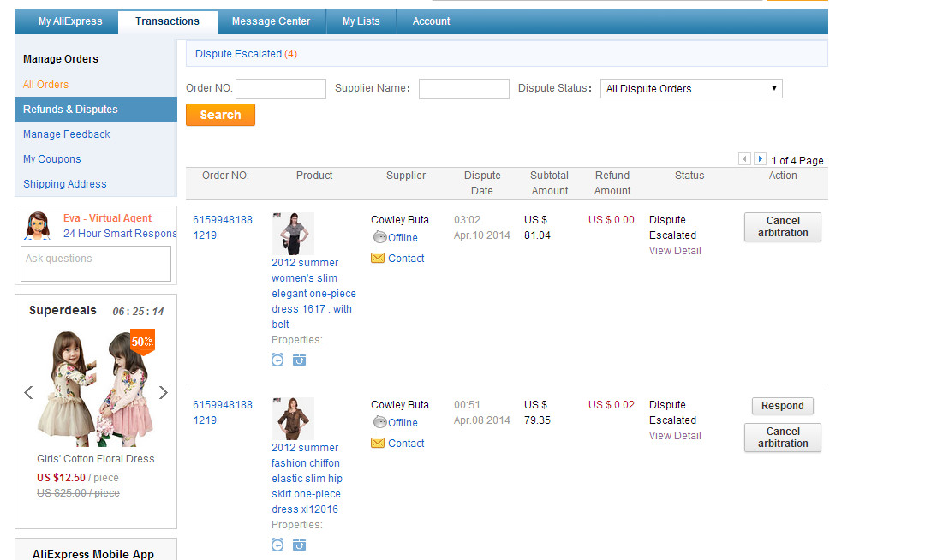Open the Dispute Status dropdown
925x560 pixels.
[x=691, y=88]
